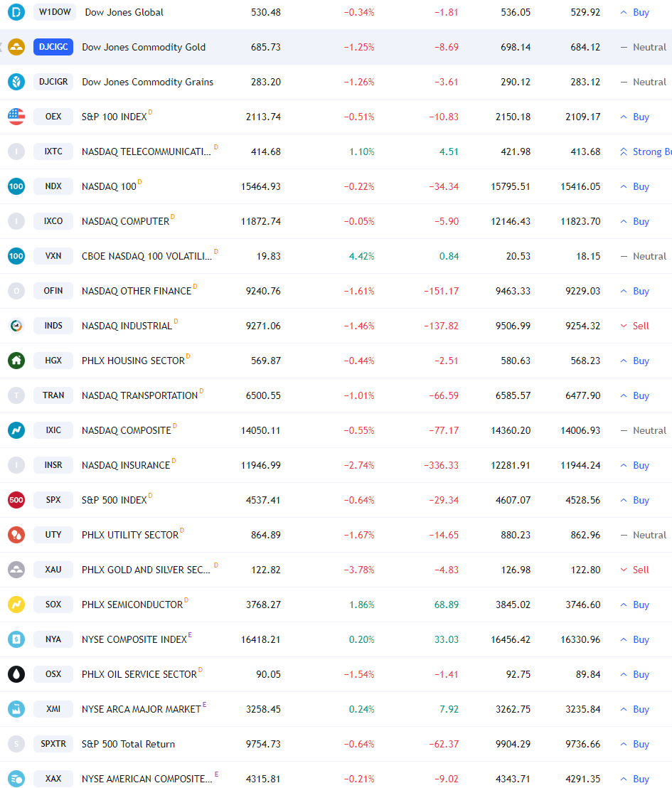Click the placeholder icon for IXTC
672x788 pixels.
click(x=16, y=151)
